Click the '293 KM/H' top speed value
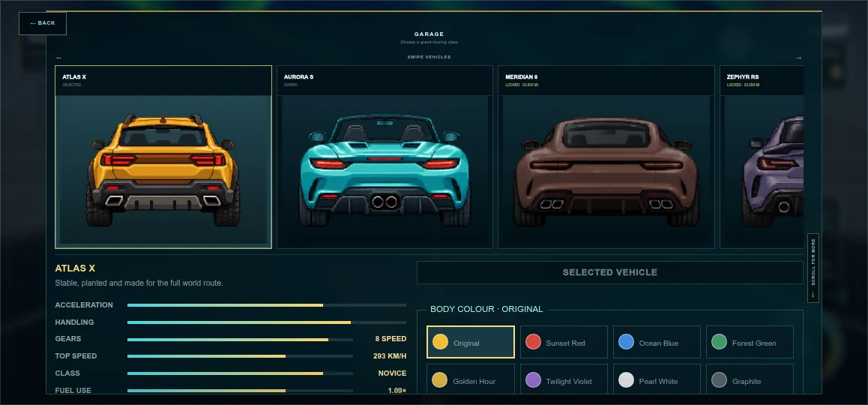The image size is (868, 405). 390,356
